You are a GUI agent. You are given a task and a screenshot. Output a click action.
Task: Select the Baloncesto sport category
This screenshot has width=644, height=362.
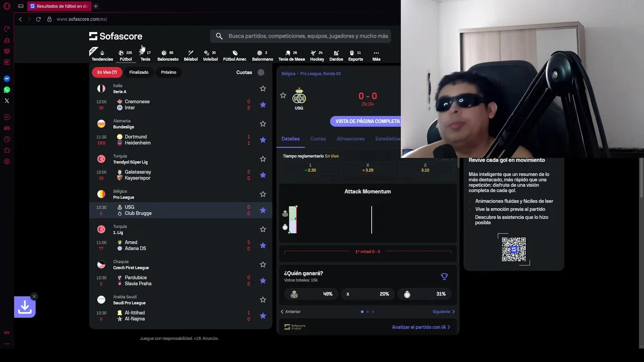168,55
